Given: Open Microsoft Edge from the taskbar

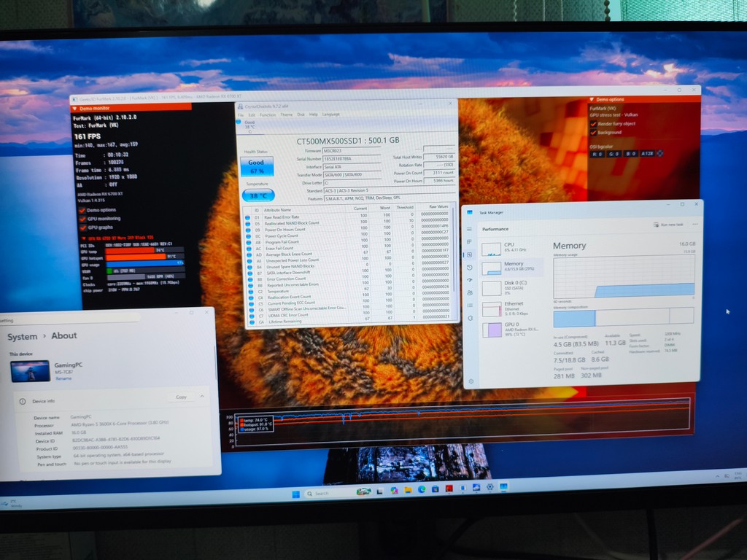Looking at the screenshot, I should coord(422,489).
